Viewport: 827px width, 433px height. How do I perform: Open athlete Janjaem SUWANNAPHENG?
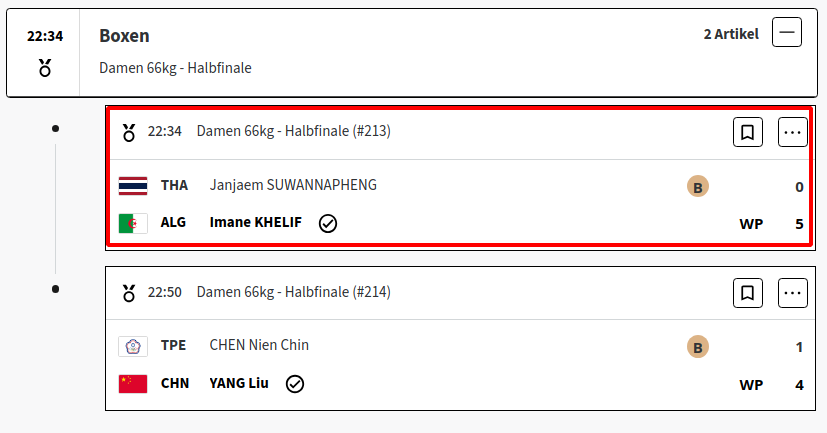pos(293,185)
